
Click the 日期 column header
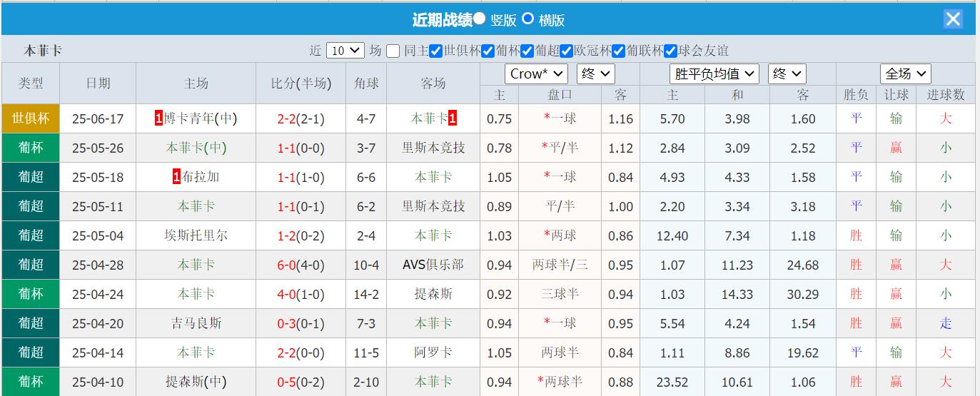tap(98, 83)
